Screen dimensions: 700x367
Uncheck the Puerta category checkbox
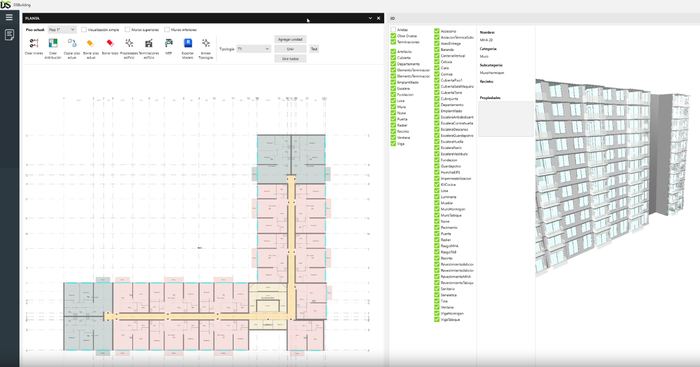point(393,119)
